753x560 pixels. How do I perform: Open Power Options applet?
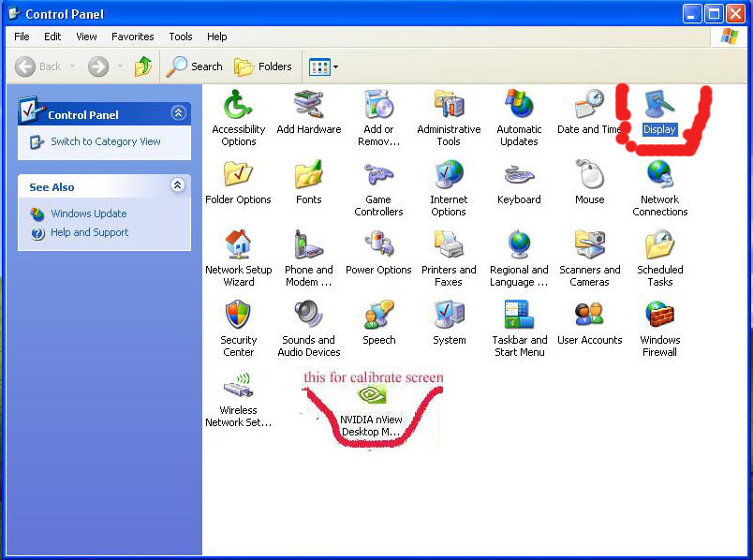point(378,245)
